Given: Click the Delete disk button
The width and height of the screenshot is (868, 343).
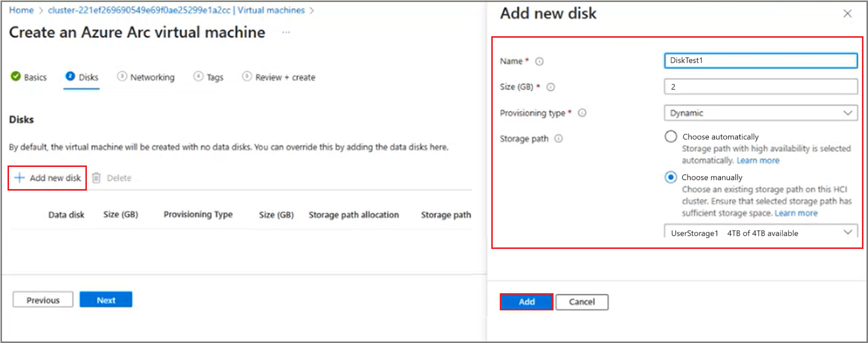Looking at the screenshot, I should point(112,178).
